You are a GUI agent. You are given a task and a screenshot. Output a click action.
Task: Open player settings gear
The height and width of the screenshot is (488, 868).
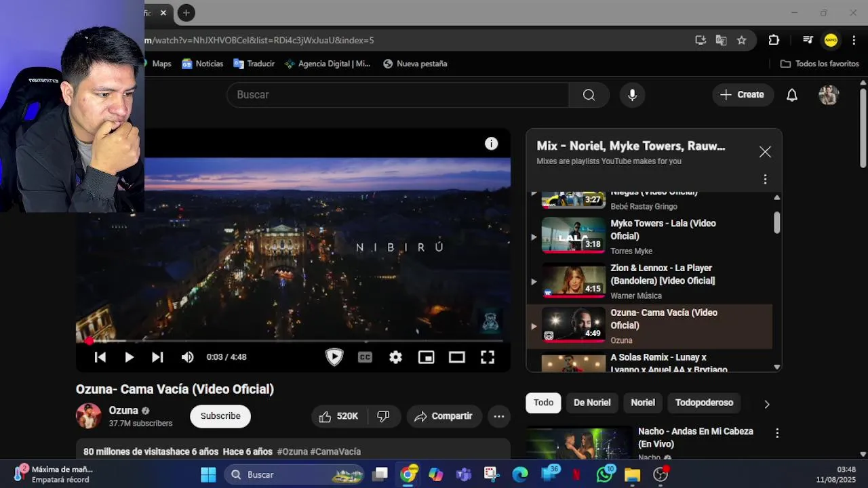(395, 357)
